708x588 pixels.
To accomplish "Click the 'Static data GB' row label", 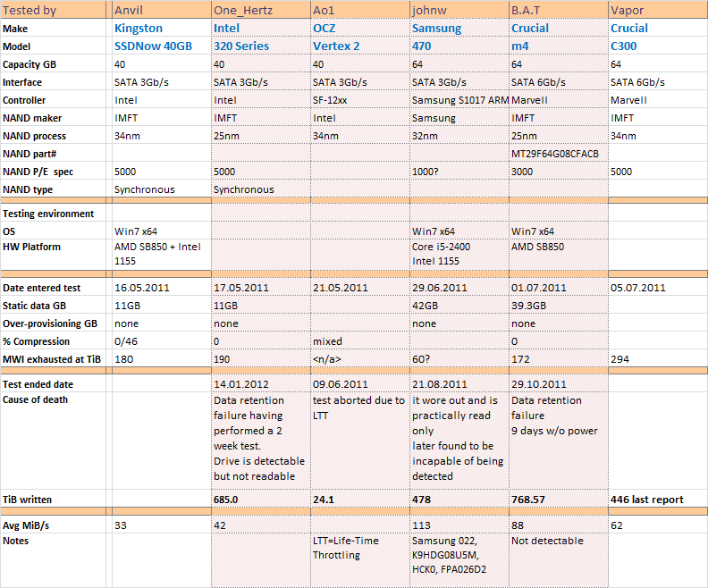I will [x=34, y=306].
